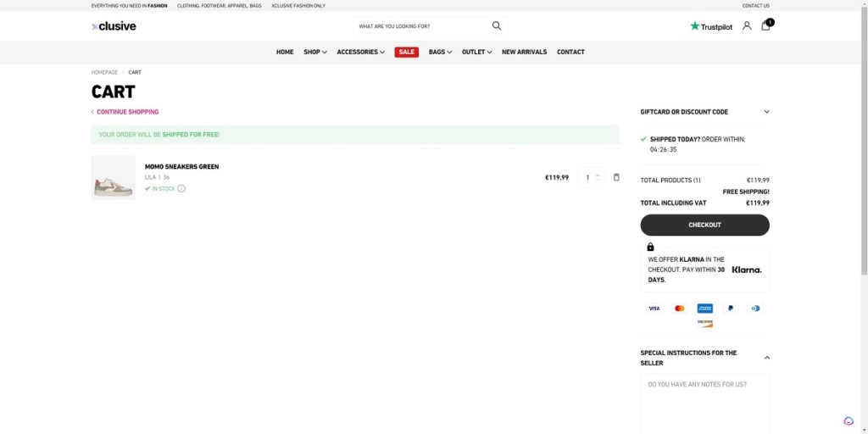Focus the seller notes text area
The width and height of the screenshot is (868, 434).
[704, 403]
